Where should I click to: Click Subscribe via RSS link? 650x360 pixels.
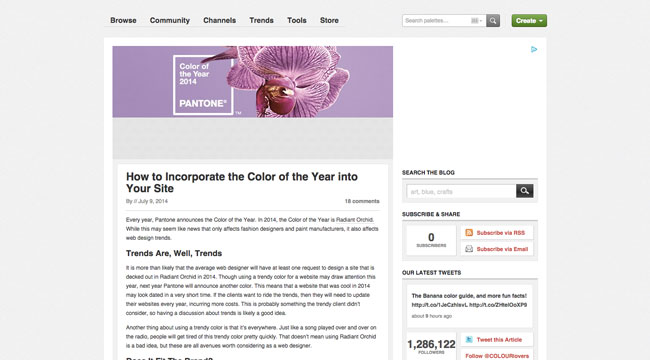pyautogui.click(x=501, y=233)
